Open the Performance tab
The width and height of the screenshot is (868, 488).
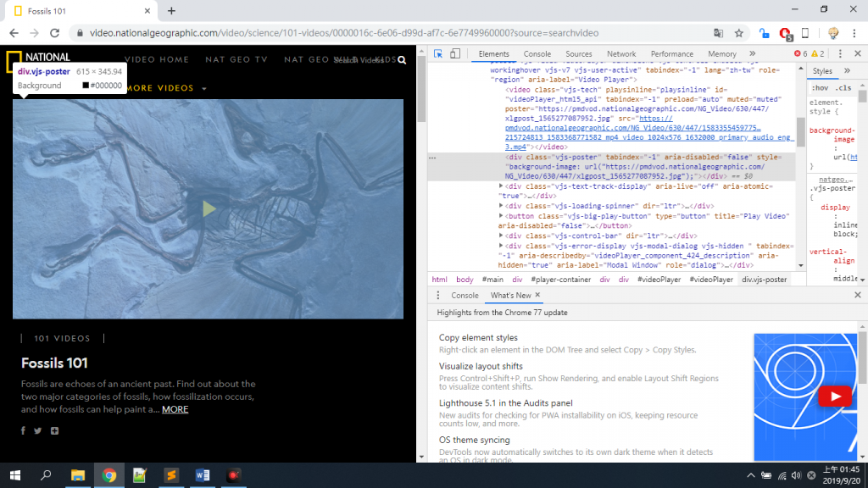[671, 53]
